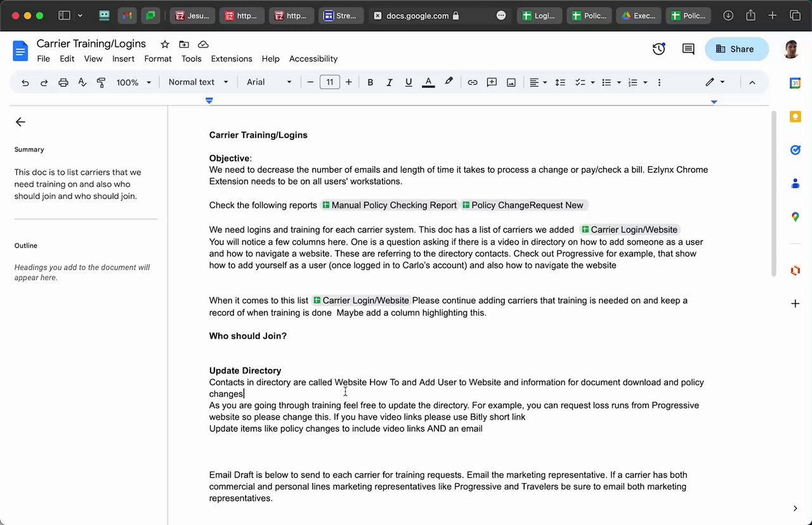812x525 pixels.
Task: Open the Extensions menu
Action: (232, 58)
